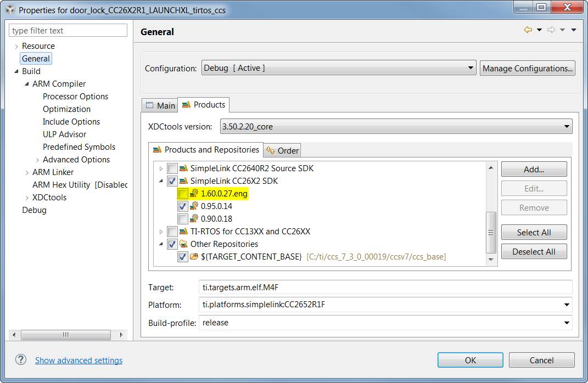Select the Products tab
Image resolution: width=588 pixels, height=383 pixels.
[204, 105]
